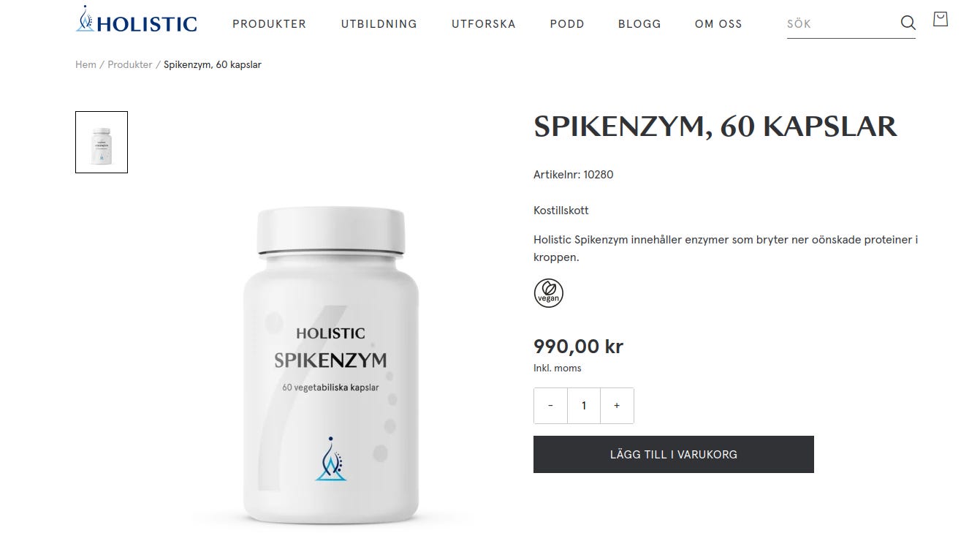The width and height of the screenshot is (980, 552).
Task: Click the quantity number field
Action: tap(584, 406)
